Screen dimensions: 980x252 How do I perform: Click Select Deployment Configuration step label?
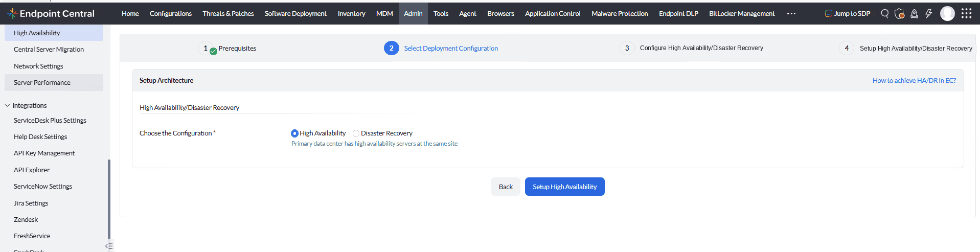[x=451, y=48]
